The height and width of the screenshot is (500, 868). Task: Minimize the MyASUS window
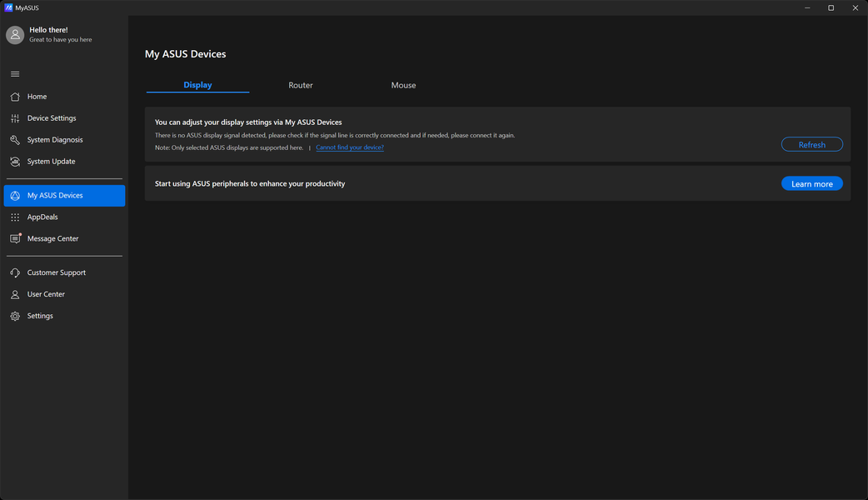[x=807, y=7]
